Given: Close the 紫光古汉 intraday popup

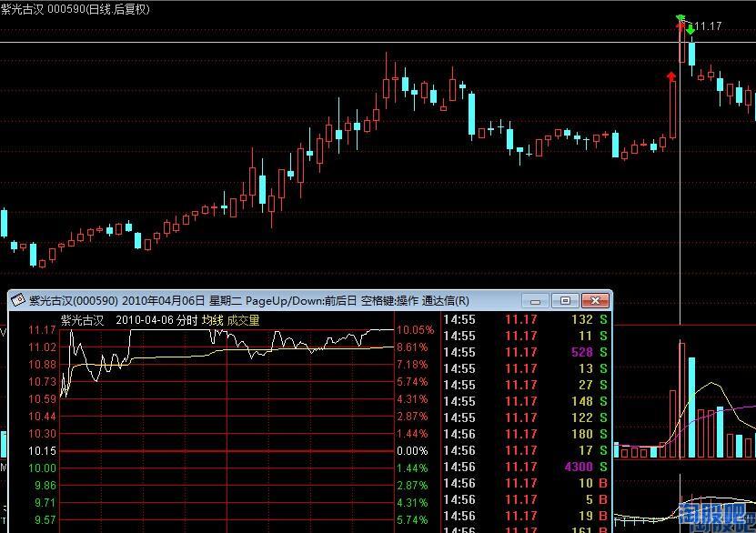Looking at the screenshot, I should [595, 301].
